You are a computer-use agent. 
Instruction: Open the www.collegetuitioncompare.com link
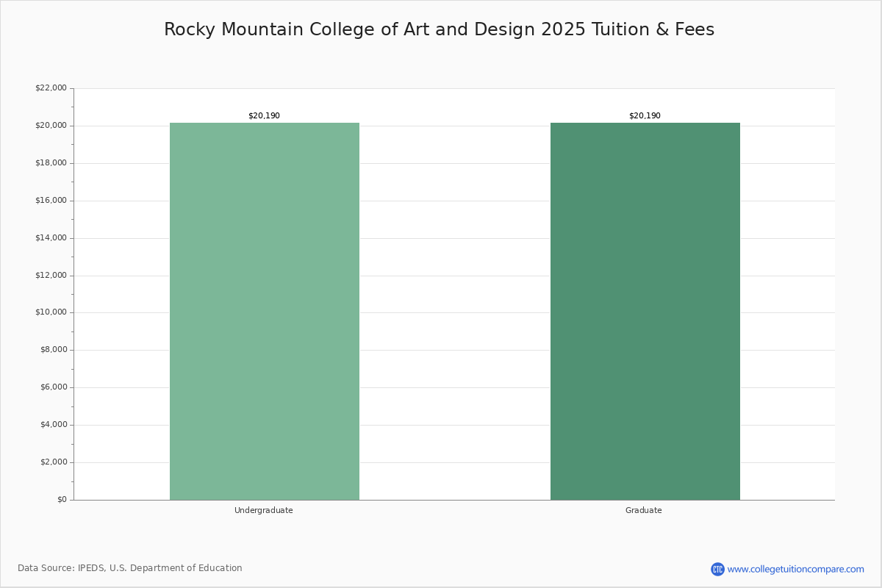795,569
